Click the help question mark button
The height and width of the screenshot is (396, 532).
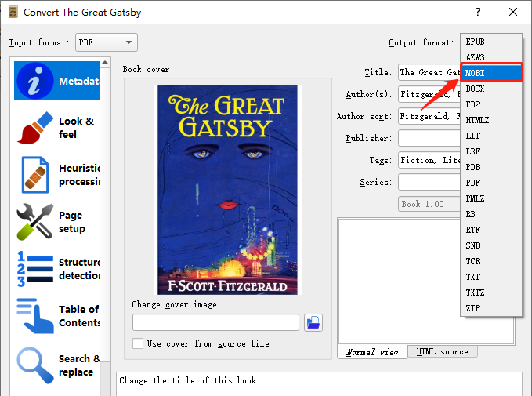click(x=478, y=12)
